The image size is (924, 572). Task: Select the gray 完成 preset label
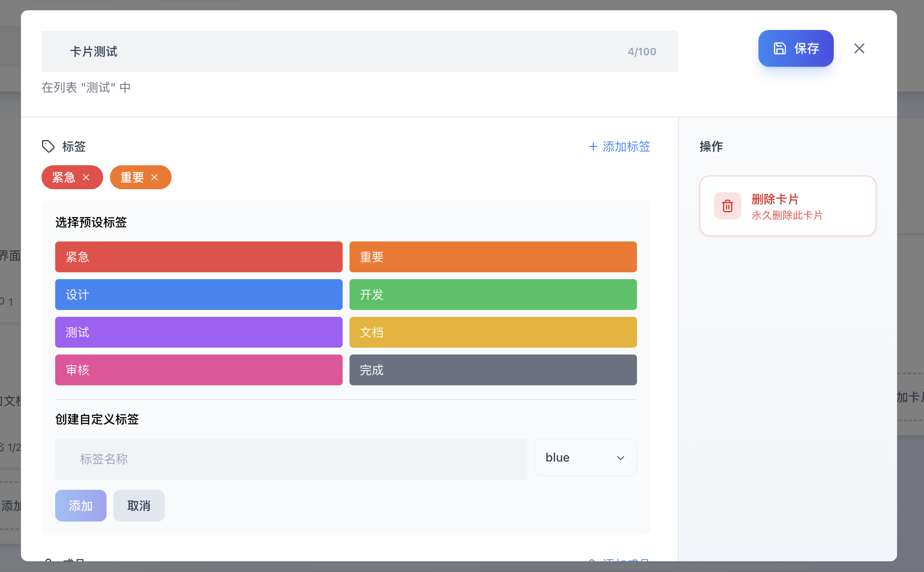(x=493, y=370)
